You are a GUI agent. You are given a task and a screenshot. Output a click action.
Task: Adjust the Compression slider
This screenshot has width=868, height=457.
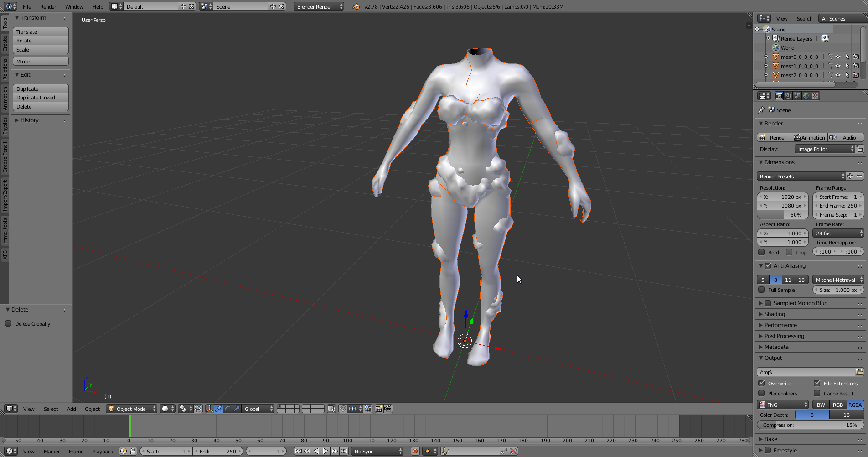pos(810,425)
